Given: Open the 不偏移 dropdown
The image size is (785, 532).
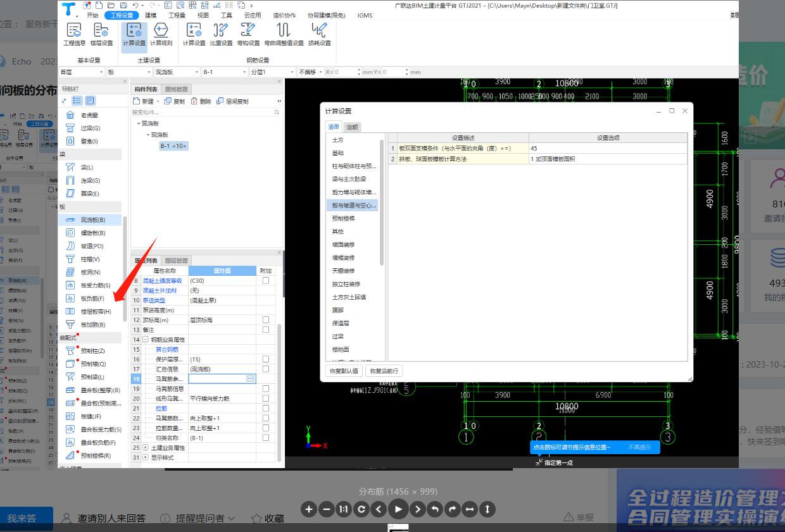Looking at the screenshot, I should coord(310,72).
